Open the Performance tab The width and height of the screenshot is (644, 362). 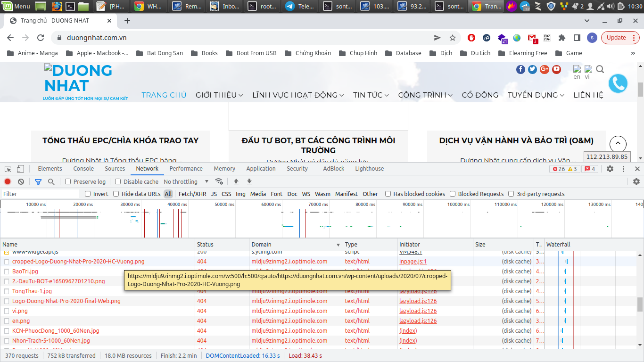tap(186, 169)
